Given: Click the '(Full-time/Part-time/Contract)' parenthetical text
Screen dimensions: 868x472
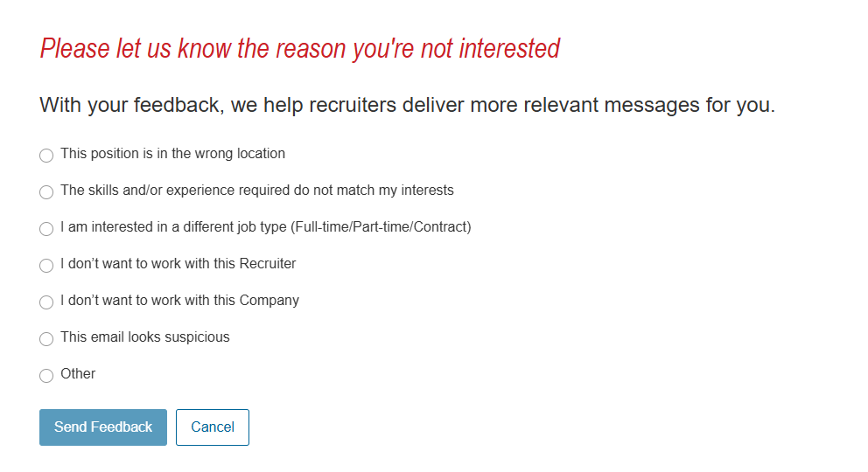Looking at the screenshot, I should coord(381,227).
